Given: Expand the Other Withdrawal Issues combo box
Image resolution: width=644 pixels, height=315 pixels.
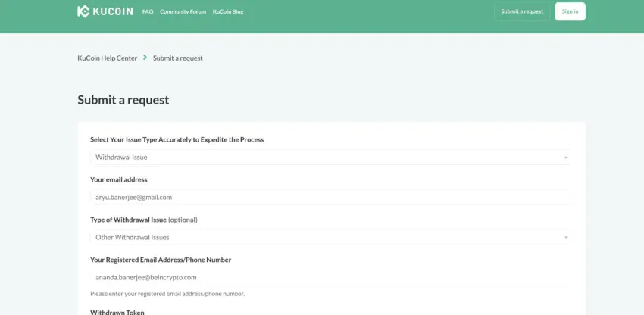Looking at the screenshot, I should click(x=330, y=237).
